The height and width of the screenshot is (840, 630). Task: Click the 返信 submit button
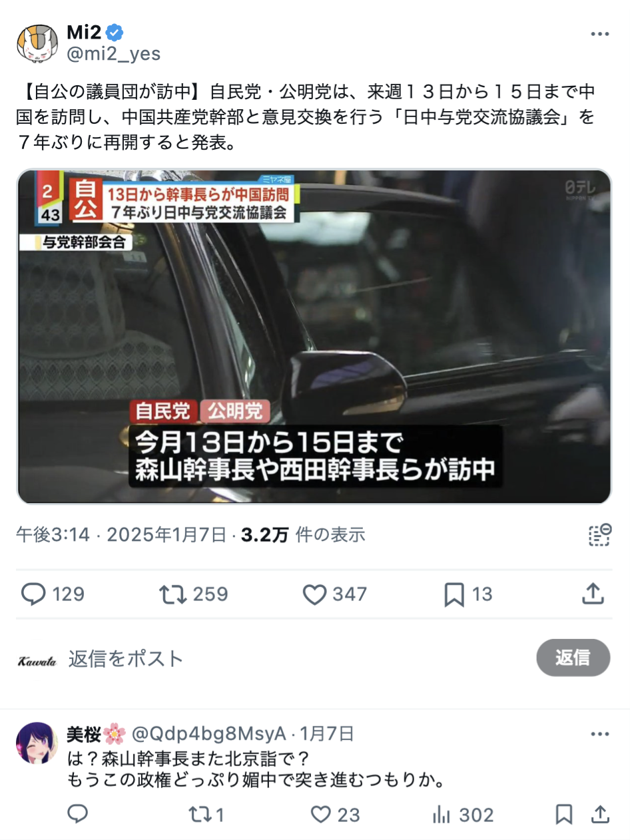click(573, 658)
